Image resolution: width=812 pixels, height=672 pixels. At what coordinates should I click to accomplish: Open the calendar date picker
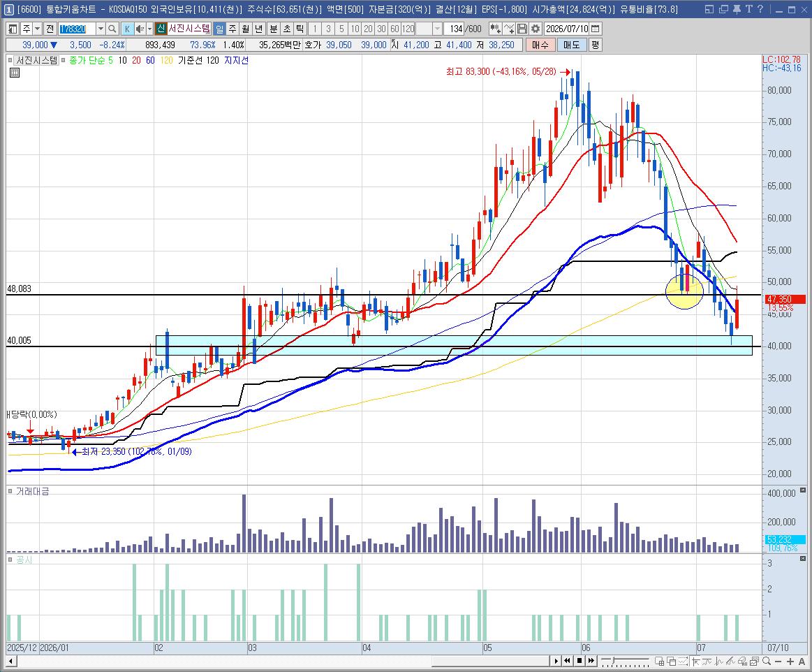596,29
